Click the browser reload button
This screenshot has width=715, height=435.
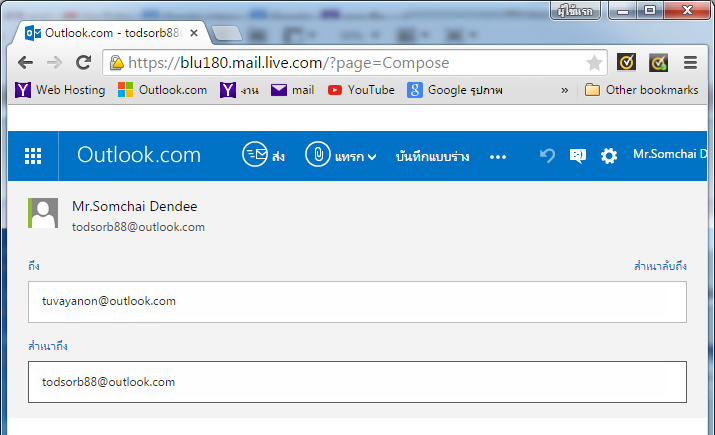pos(84,62)
